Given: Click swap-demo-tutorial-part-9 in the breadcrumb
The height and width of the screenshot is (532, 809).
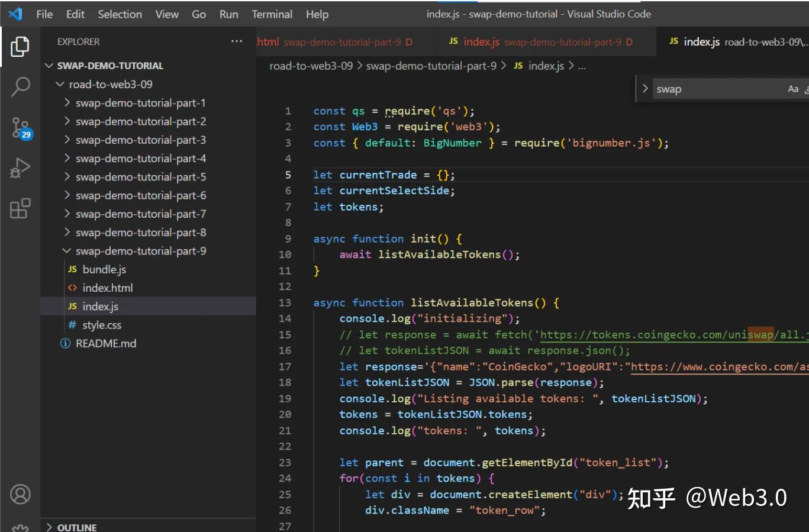Looking at the screenshot, I should click(x=431, y=66).
